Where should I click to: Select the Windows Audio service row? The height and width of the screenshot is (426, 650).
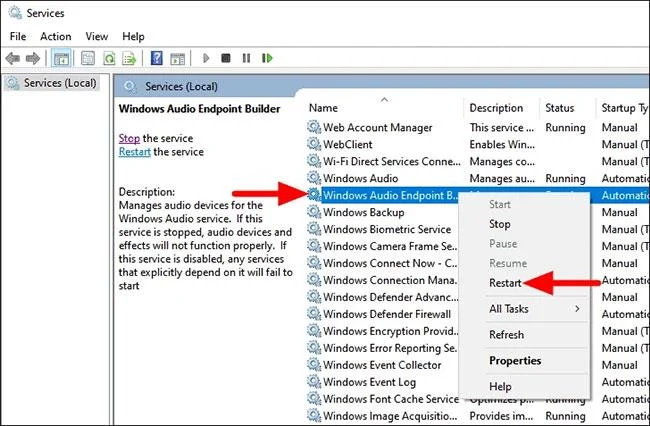coord(478,179)
